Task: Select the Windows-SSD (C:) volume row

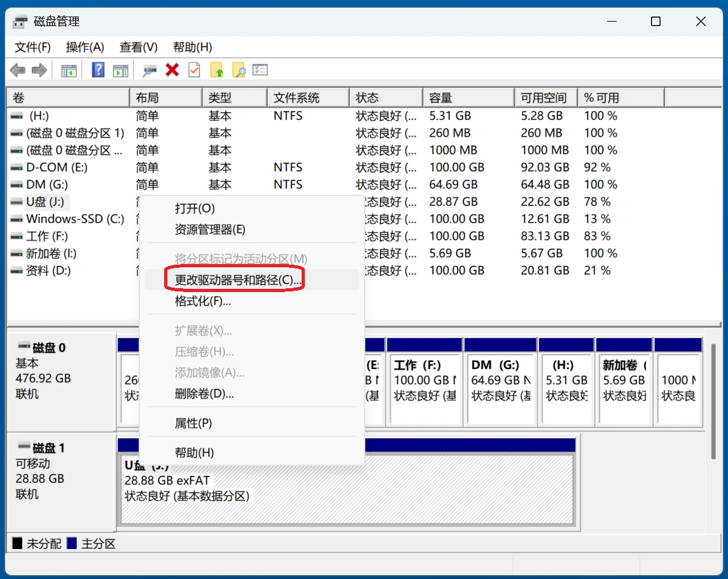Action: (74, 219)
